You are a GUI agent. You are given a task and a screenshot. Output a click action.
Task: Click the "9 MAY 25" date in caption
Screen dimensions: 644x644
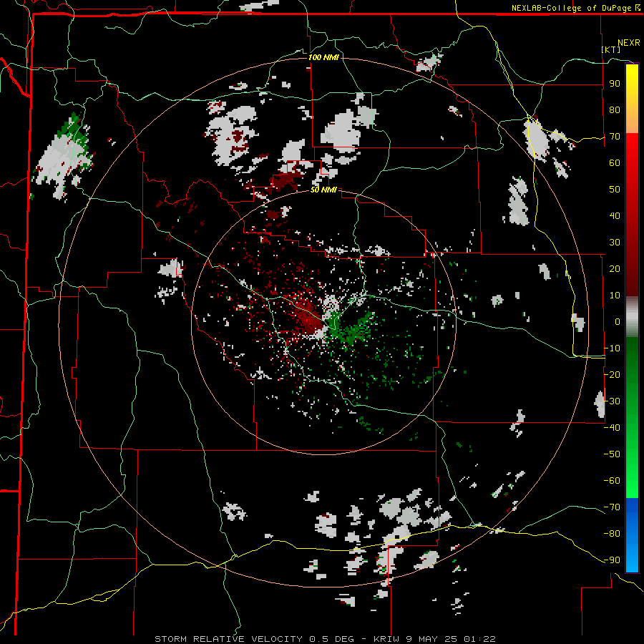click(432, 639)
